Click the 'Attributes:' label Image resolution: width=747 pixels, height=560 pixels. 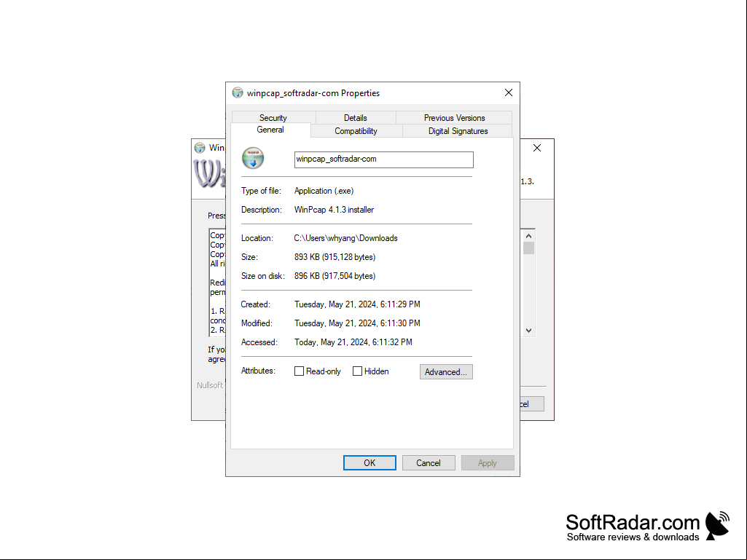point(258,371)
